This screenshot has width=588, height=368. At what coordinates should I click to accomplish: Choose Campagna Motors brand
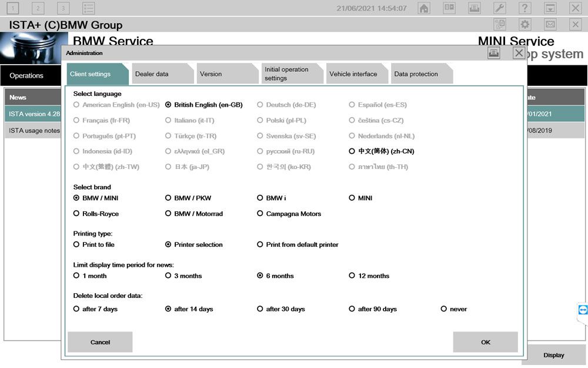[x=289, y=214]
